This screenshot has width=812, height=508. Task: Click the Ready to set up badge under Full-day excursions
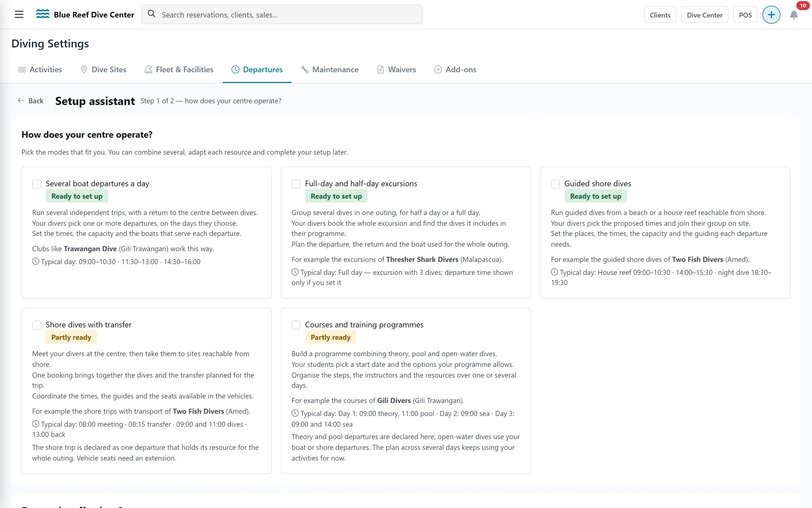(x=336, y=196)
